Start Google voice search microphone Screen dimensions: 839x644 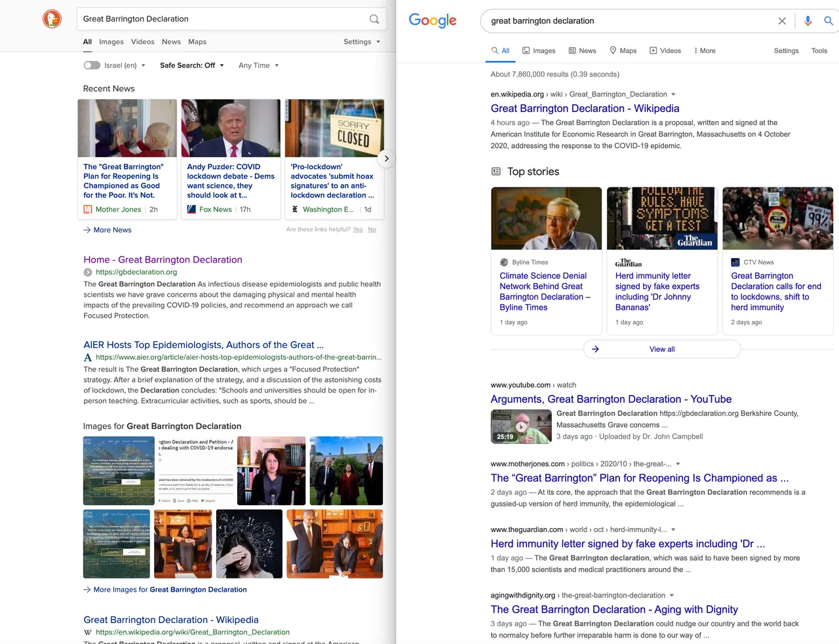pyautogui.click(x=808, y=21)
